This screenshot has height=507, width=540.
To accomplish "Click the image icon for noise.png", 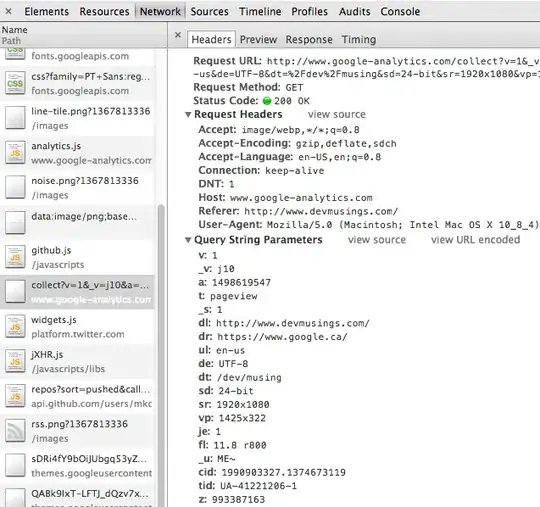I will [x=15, y=187].
